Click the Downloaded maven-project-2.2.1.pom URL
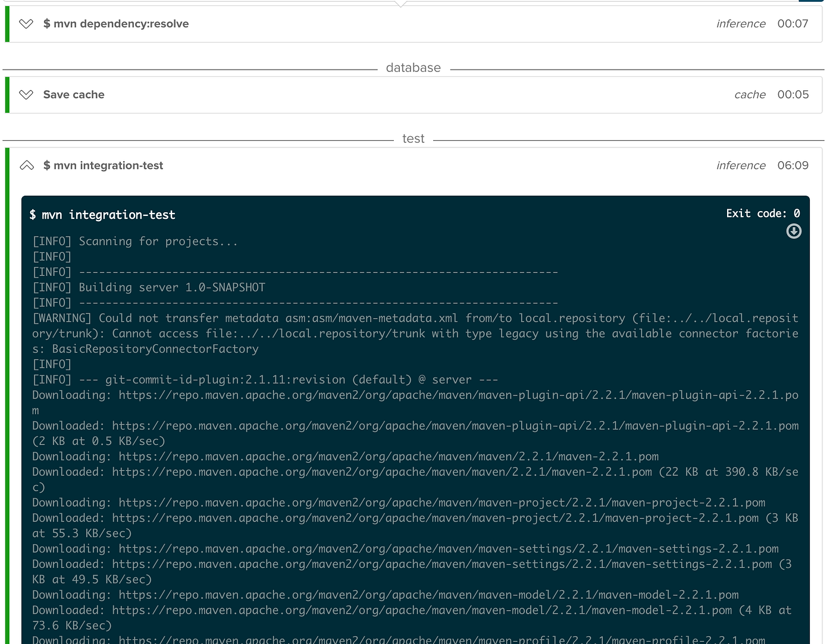 click(x=436, y=518)
